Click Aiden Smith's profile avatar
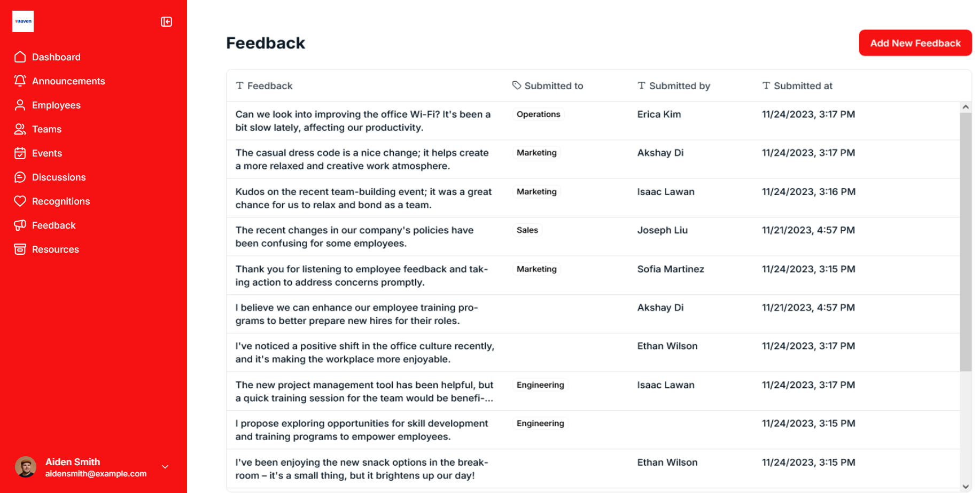Screen dimensions: 980x493 tap(26, 467)
